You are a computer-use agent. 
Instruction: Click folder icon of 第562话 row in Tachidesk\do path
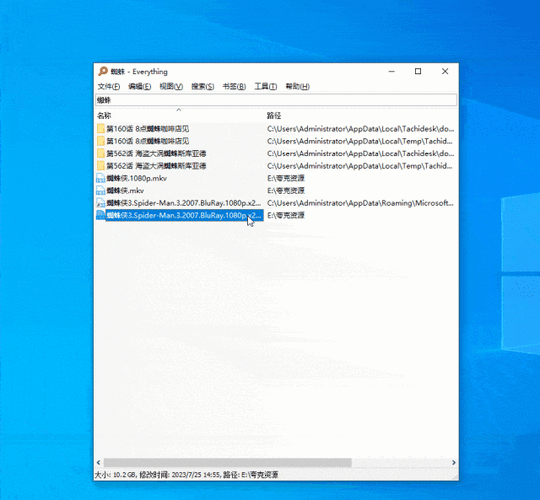101,154
